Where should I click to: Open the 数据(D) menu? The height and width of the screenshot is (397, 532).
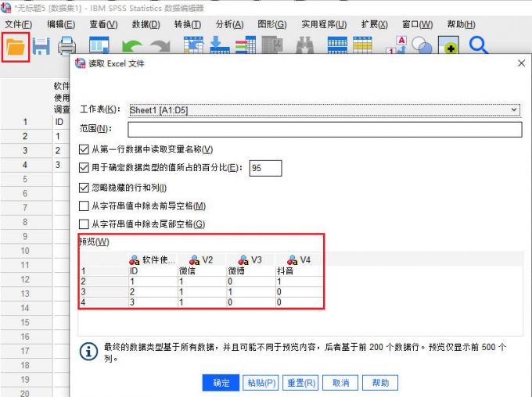pyautogui.click(x=146, y=24)
